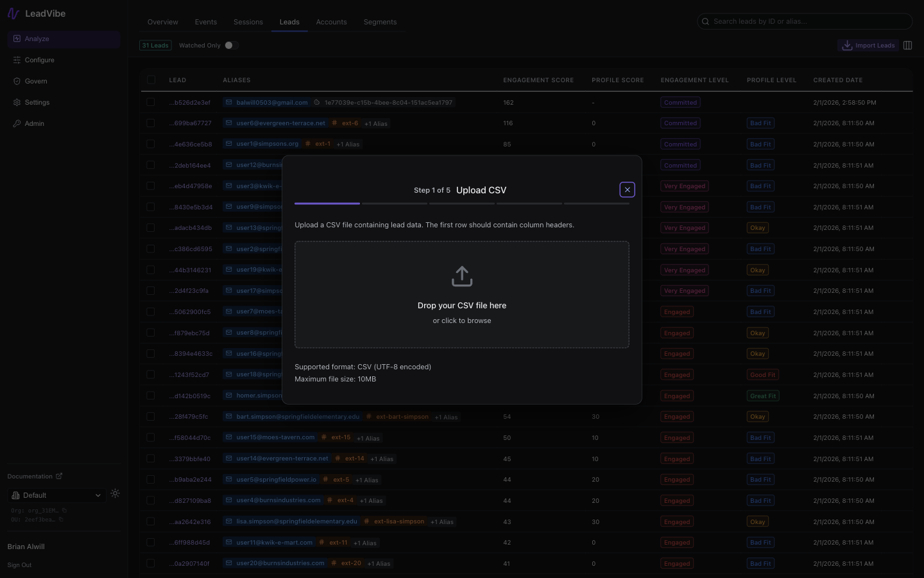Click Sign Out
The width and height of the screenshot is (924, 578).
[x=19, y=565]
